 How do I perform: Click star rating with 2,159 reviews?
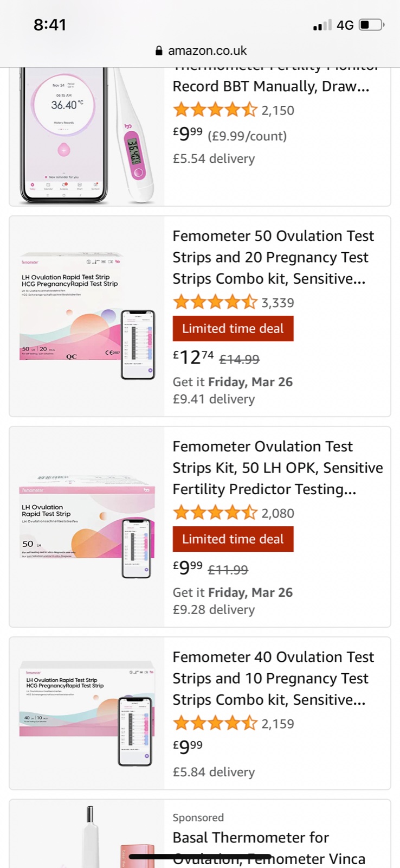[215, 723]
